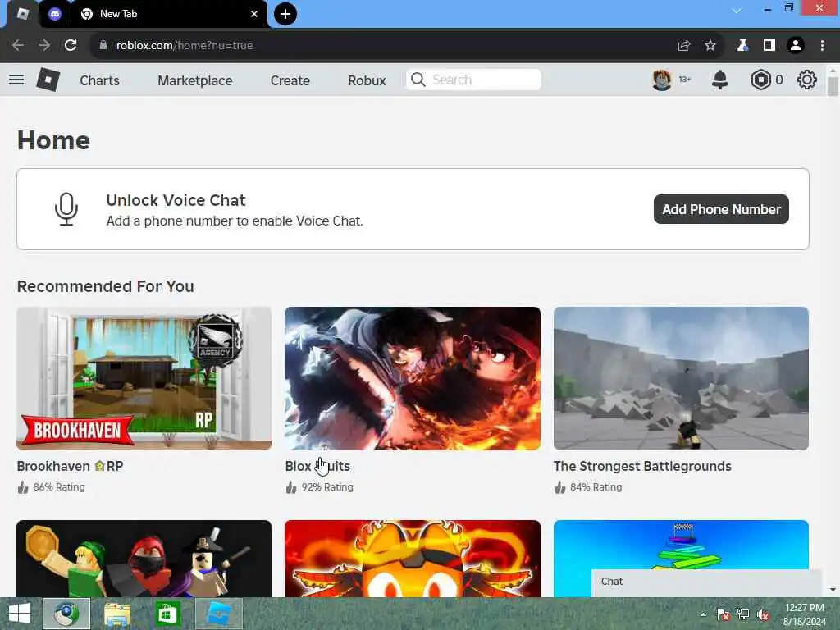Click the search magnifier icon
The image size is (840, 630).
tap(418, 80)
